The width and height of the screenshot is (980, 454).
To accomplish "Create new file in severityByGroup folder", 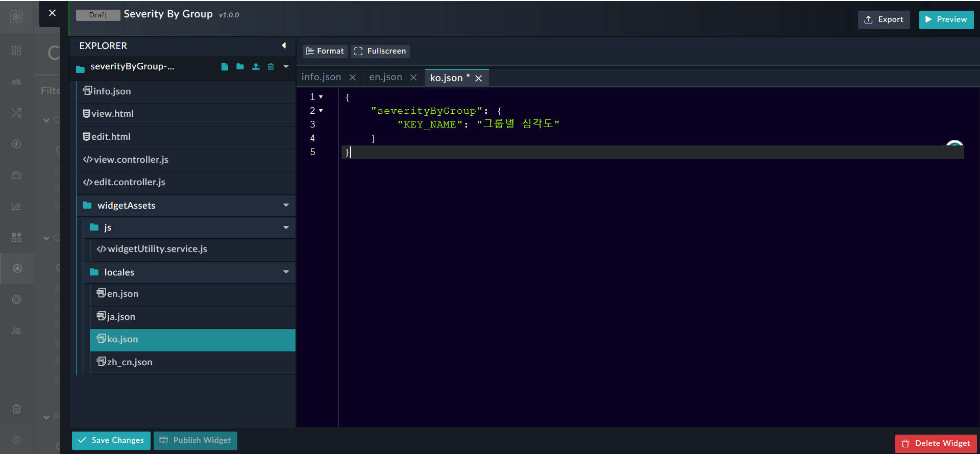I will 225,66.
